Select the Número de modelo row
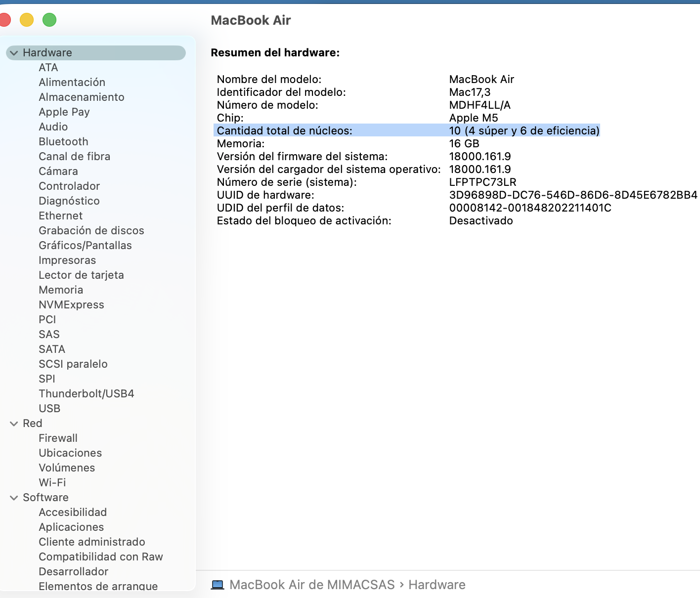700x598 pixels. tap(364, 105)
